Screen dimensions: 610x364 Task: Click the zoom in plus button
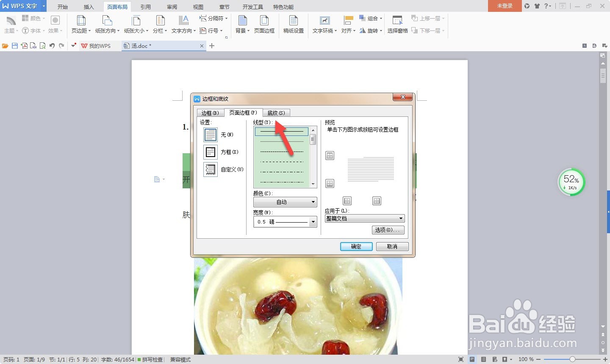pyautogui.click(x=605, y=359)
